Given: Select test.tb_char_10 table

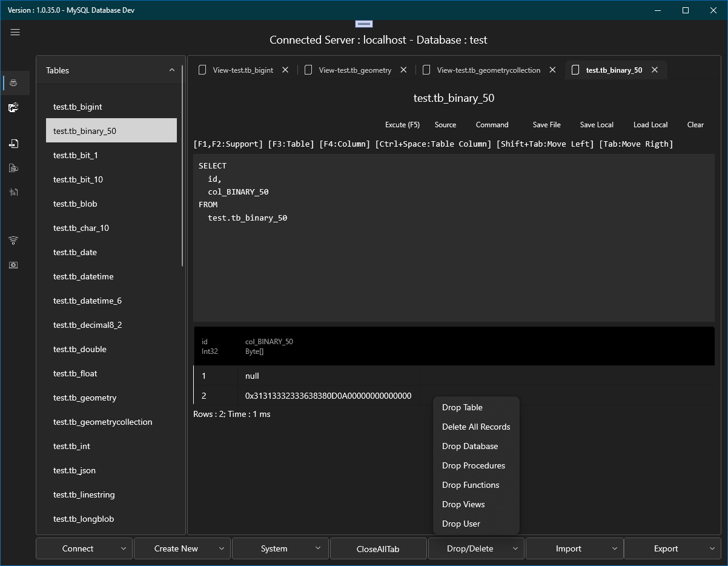Looking at the screenshot, I should [x=111, y=228].
